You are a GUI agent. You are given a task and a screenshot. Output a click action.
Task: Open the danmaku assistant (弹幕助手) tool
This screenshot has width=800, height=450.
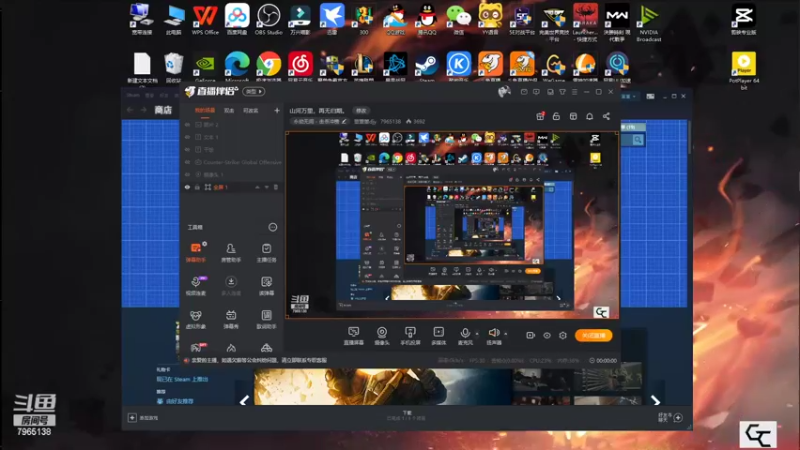pos(196,253)
